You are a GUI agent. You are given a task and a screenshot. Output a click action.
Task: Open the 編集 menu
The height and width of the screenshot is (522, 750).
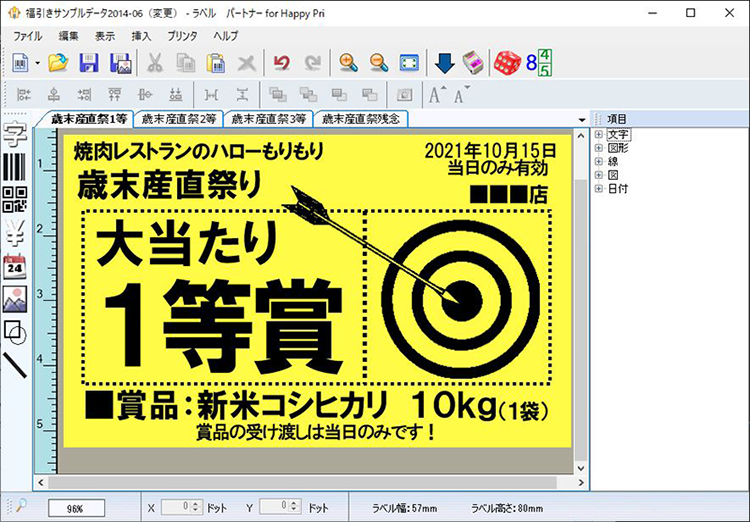(68, 36)
